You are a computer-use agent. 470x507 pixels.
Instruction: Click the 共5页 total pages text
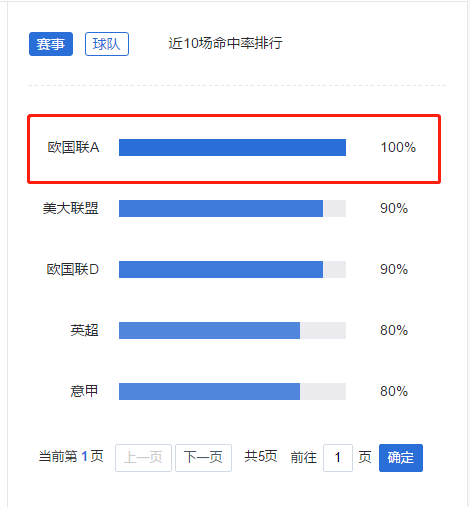[x=261, y=456]
